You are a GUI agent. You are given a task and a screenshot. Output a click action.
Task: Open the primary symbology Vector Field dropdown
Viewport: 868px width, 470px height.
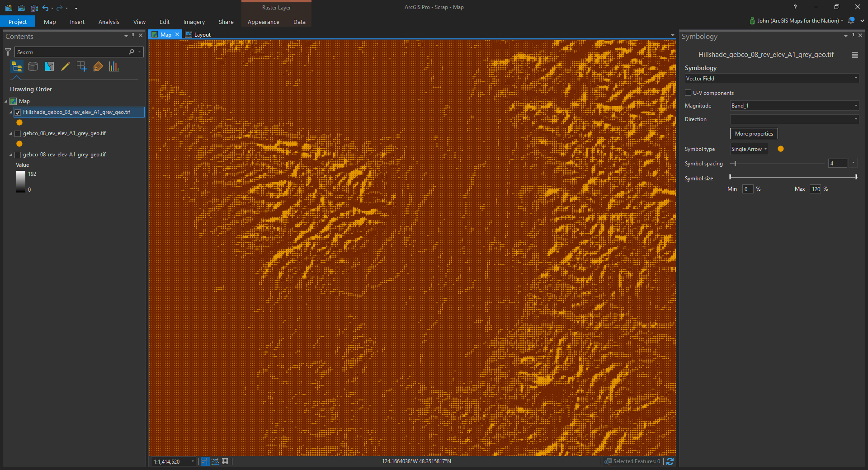[772, 79]
